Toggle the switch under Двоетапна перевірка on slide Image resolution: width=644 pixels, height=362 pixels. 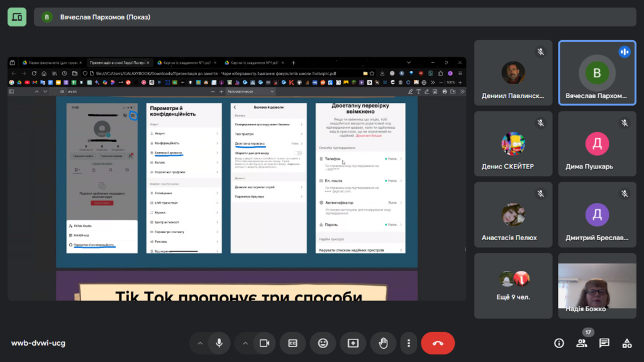tap(297, 153)
